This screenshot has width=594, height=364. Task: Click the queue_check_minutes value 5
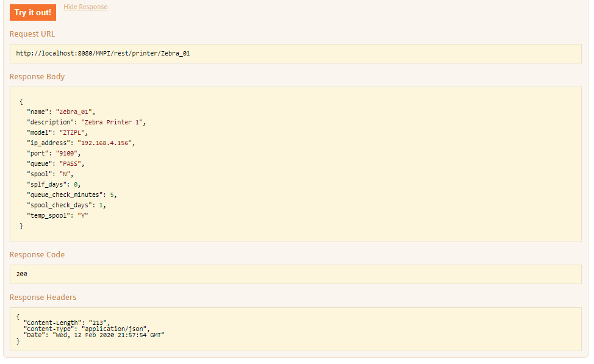click(x=112, y=194)
